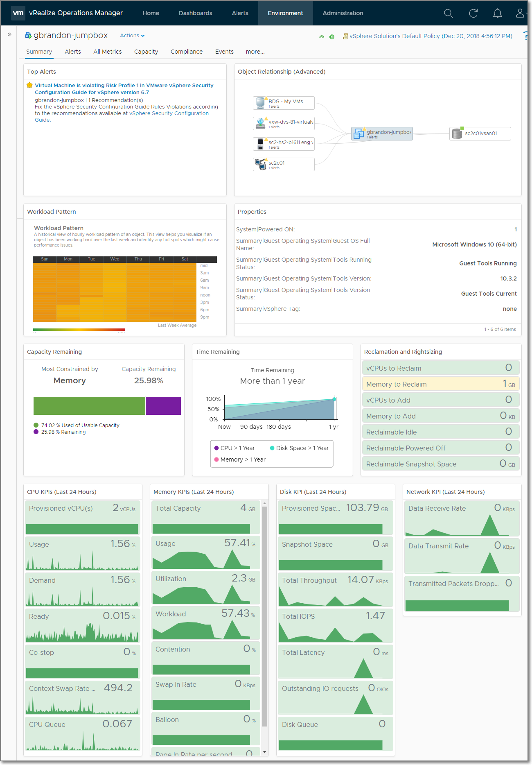532x765 pixels.
Task: Select the Summary tab
Action: pos(39,52)
